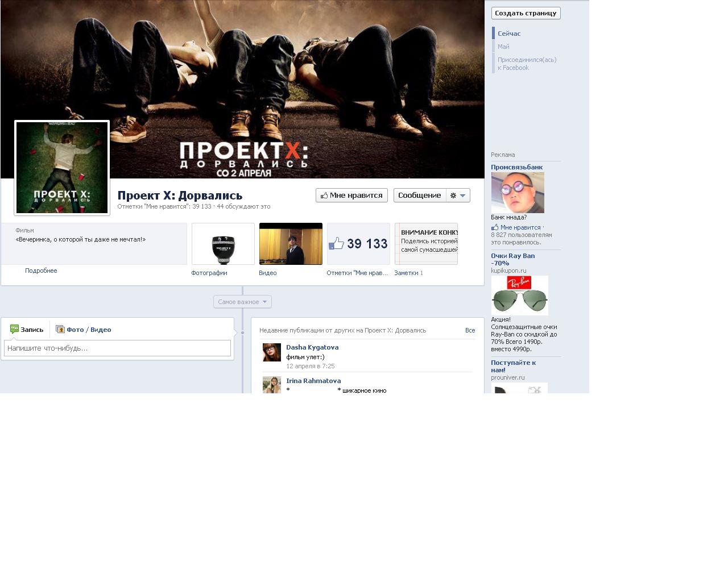Click the фильм улет:) post text
Viewport: 728px width, 582px height.
(x=305, y=357)
